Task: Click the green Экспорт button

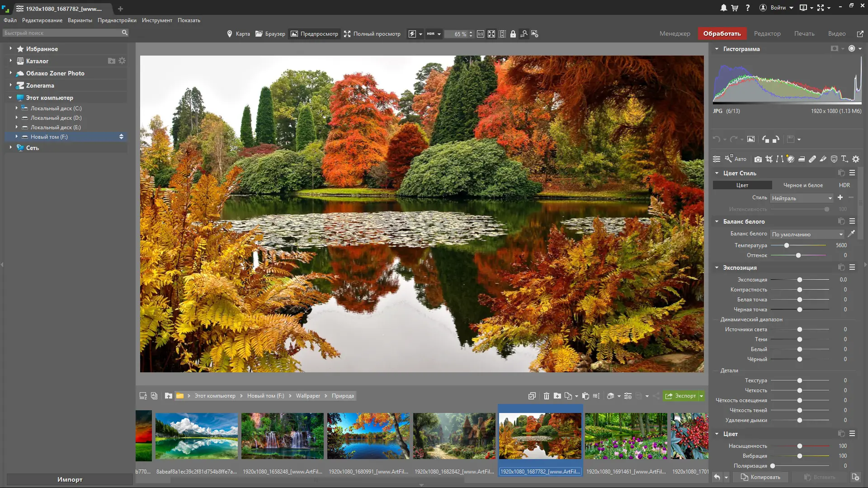Action: pyautogui.click(x=684, y=396)
